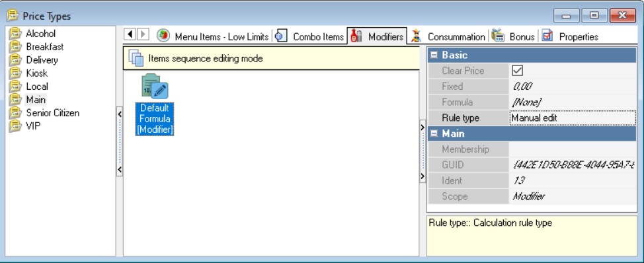Click the Alcohol folder icon
The width and height of the screenshot is (644, 263).
15,34
